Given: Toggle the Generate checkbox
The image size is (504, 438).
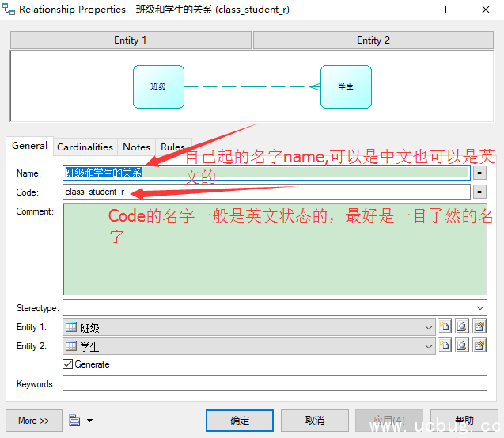Looking at the screenshot, I should (67, 364).
